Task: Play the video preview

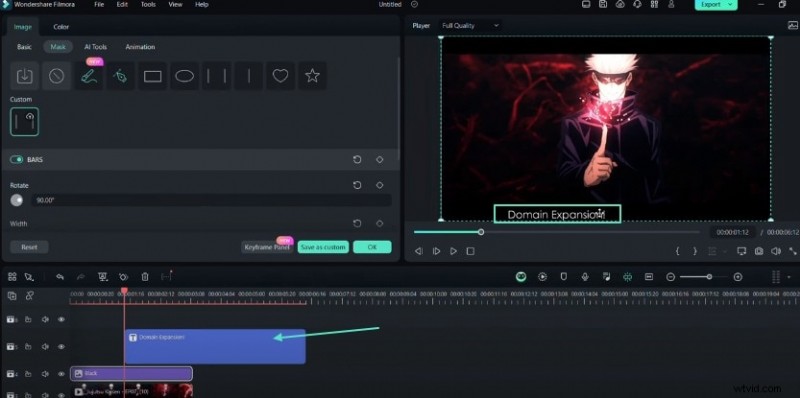Action: 453,251
